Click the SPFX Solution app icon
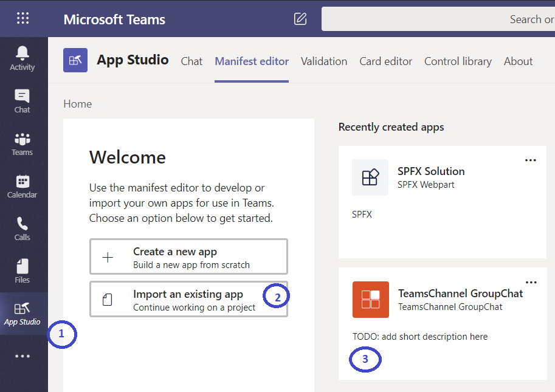 click(370, 177)
